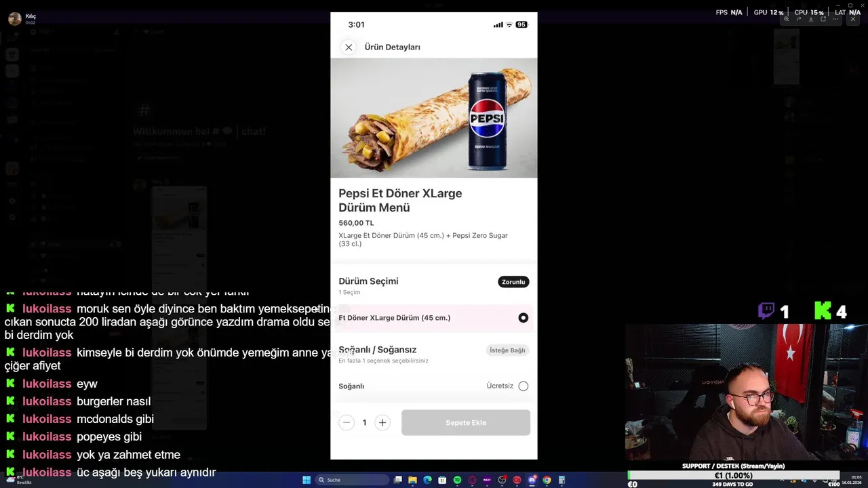Click the zoom-in icon in image viewer toolbar

click(786, 19)
